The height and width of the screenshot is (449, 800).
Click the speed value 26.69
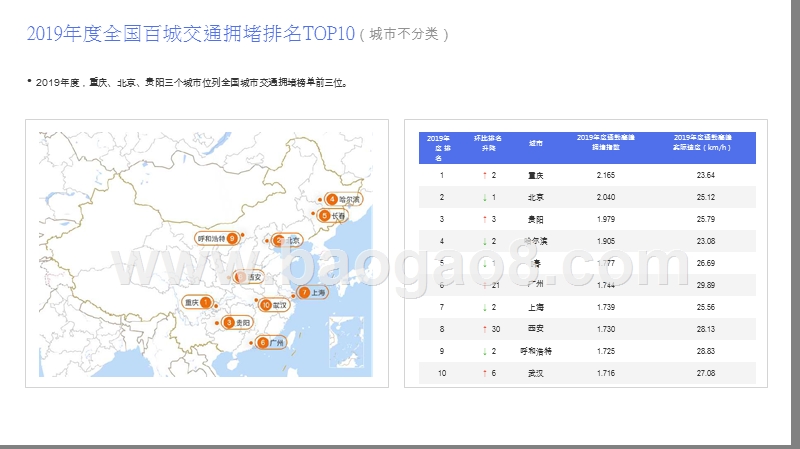pos(706,263)
